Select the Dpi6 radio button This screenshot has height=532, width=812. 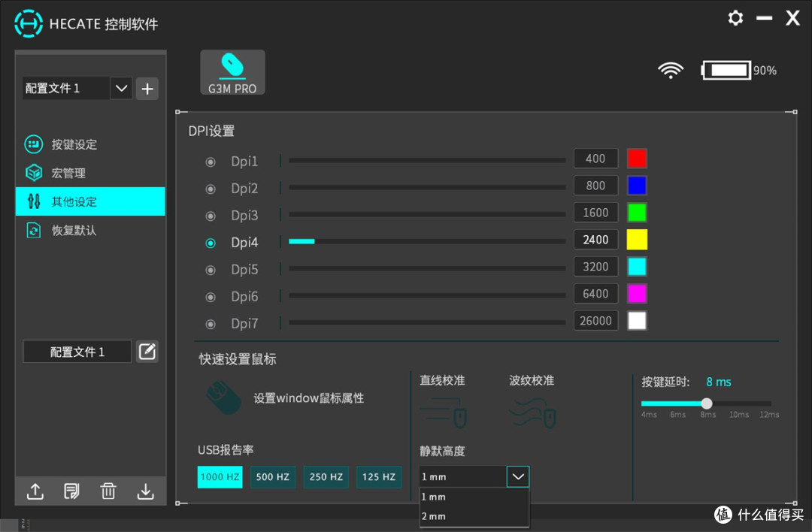(211, 297)
